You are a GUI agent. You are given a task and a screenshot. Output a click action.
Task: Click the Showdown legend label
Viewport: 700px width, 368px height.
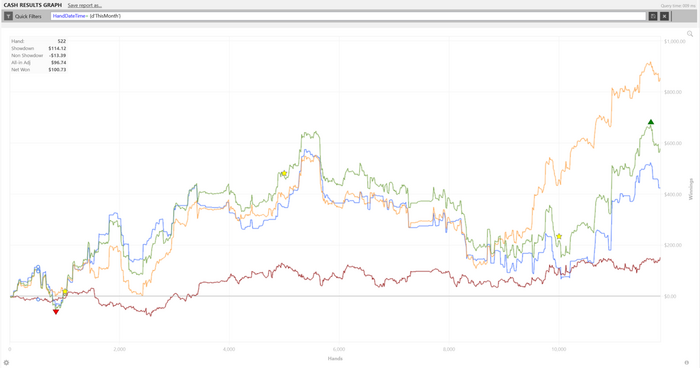click(22, 48)
